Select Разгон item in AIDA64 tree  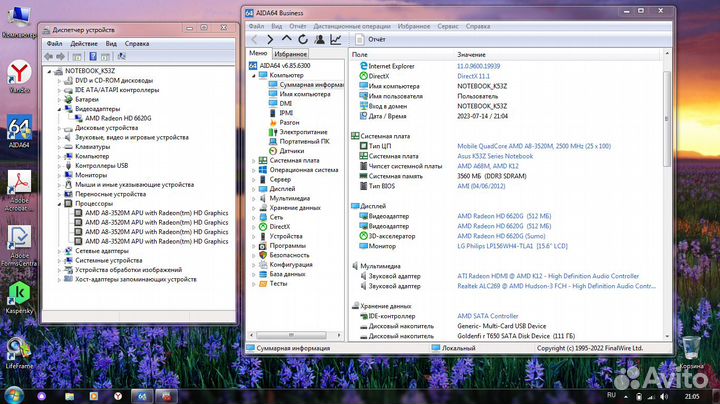coord(289,123)
